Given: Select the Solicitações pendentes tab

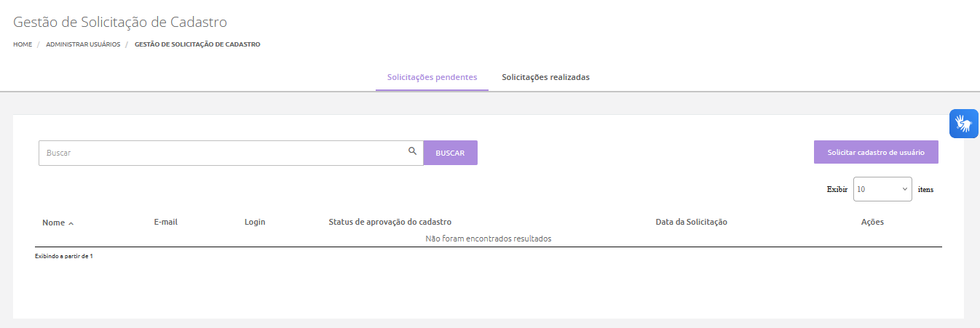Looking at the screenshot, I should coord(432,77).
